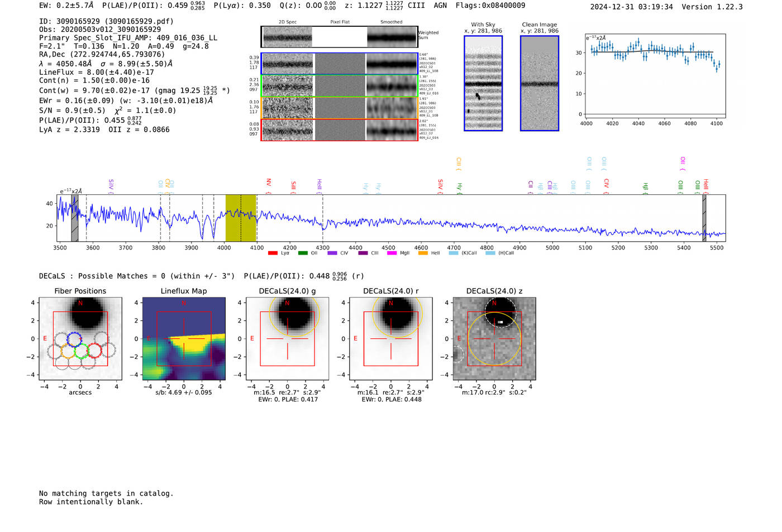
Task: Select the blue-outlined fiber spectrum row
Action: coord(340,64)
